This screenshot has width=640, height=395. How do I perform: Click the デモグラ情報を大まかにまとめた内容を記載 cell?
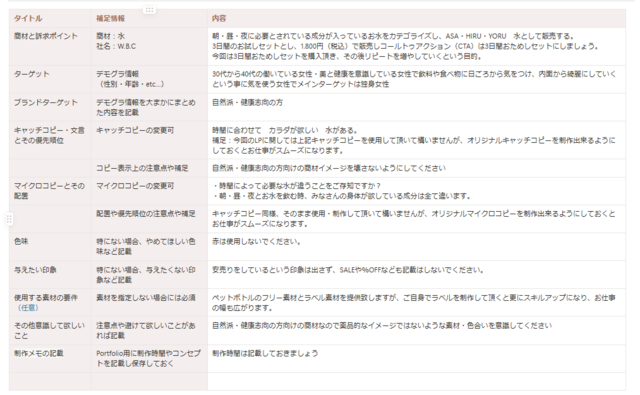[149, 107]
